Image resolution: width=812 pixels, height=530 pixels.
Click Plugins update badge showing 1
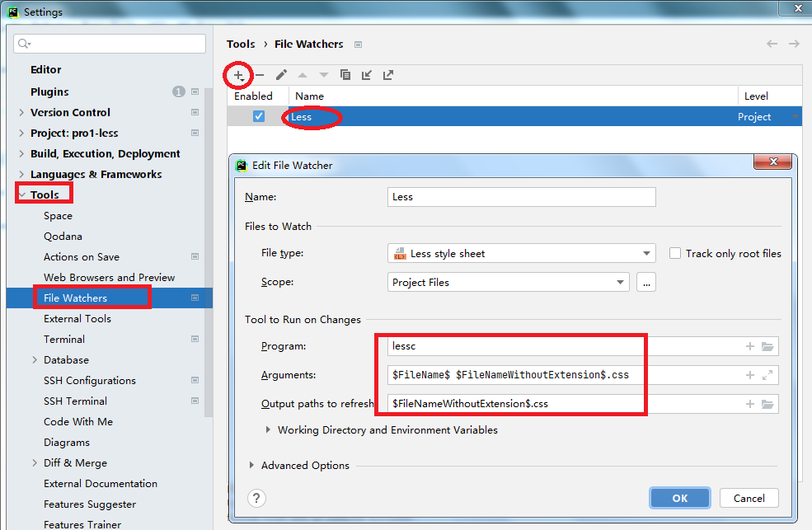179,91
